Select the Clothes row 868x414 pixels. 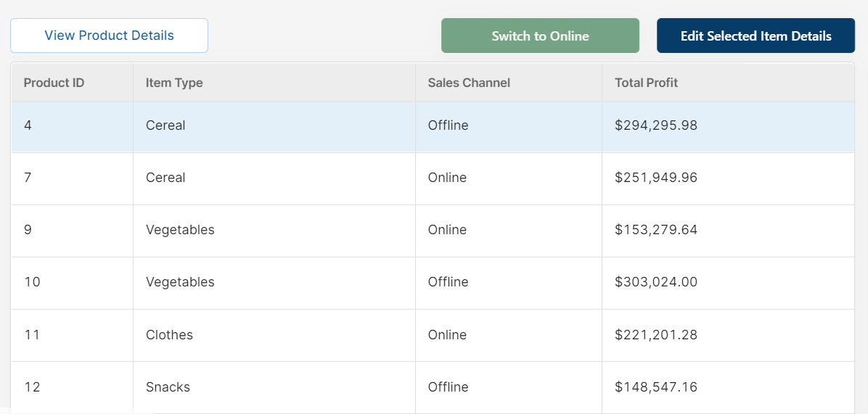point(433,336)
